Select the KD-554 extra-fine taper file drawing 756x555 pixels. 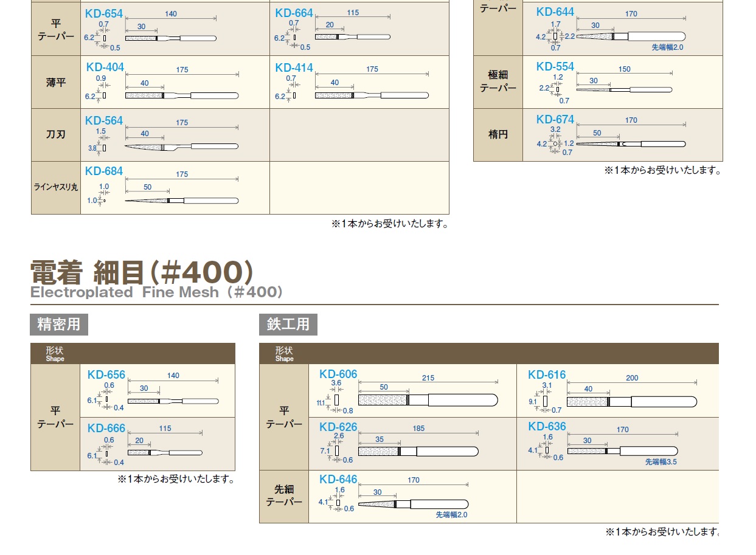[624, 90]
